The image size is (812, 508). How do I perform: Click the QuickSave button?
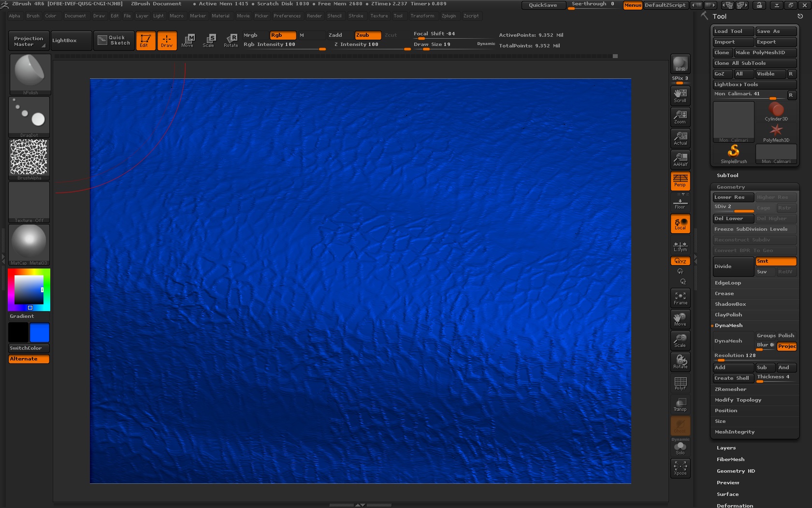[x=543, y=5]
